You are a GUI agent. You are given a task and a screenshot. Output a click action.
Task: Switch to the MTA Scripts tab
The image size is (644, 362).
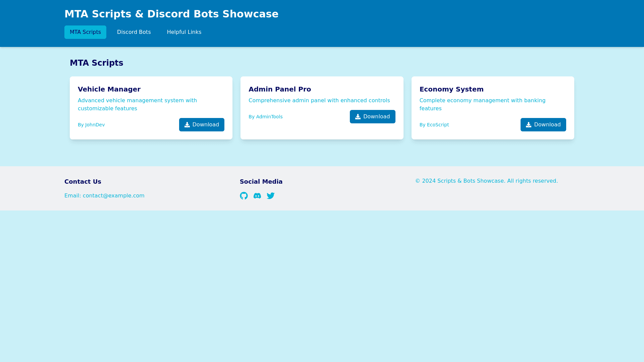85,32
